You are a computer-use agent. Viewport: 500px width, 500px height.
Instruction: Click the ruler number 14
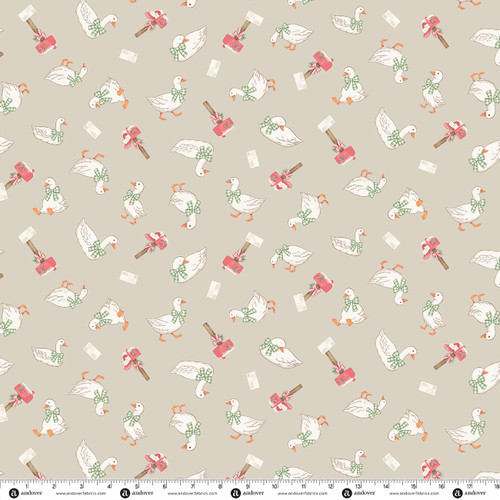386,487
